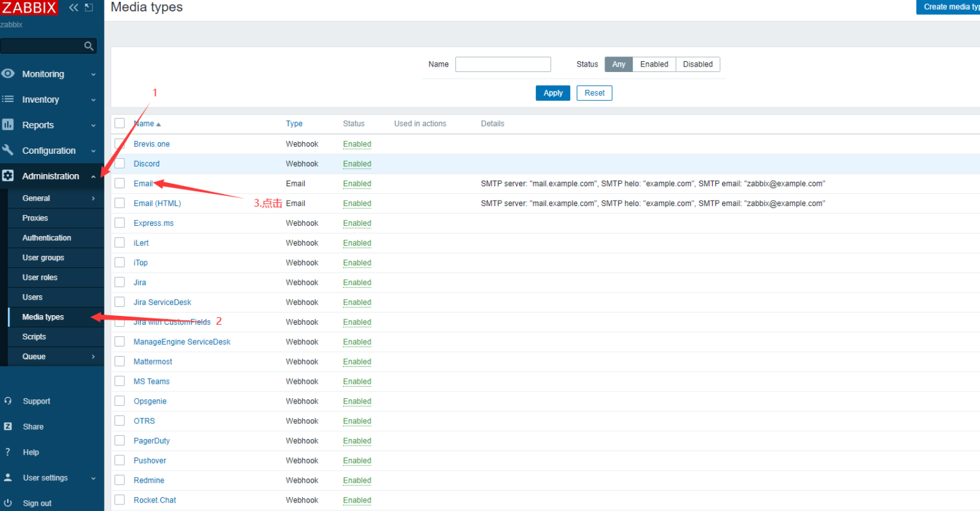Check the Email (HTML) row checkbox

click(x=120, y=203)
